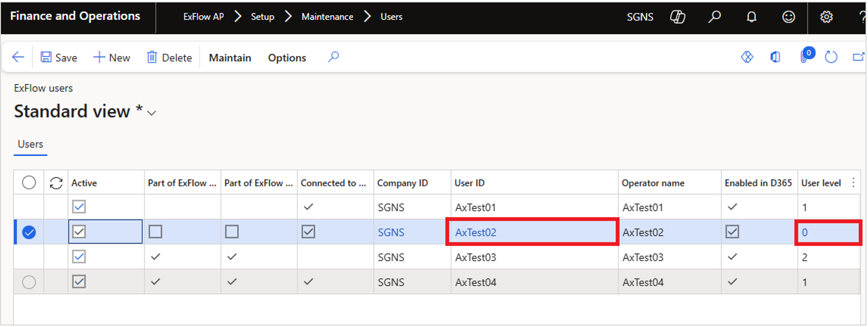Toggle Enabled in D365 checkbox for AxTest02
The height and width of the screenshot is (327, 868).
pyautogui.click(x=732, y=231)
